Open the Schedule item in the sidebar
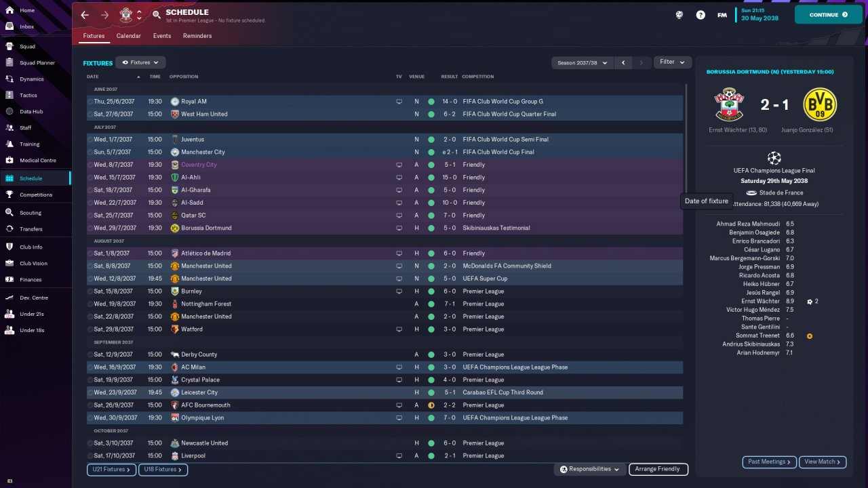The width and height of the screenshot is (868, 488). (x=35, y=178)
